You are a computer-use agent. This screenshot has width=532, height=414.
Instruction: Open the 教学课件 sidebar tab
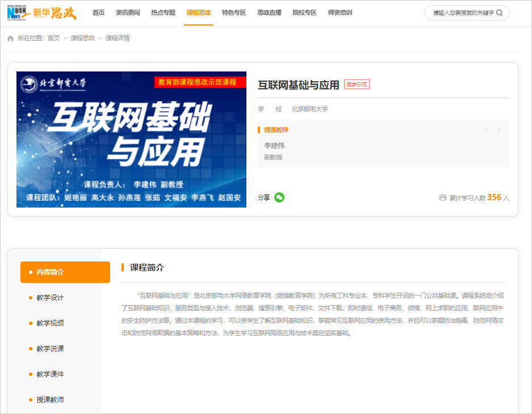point(50,374)
